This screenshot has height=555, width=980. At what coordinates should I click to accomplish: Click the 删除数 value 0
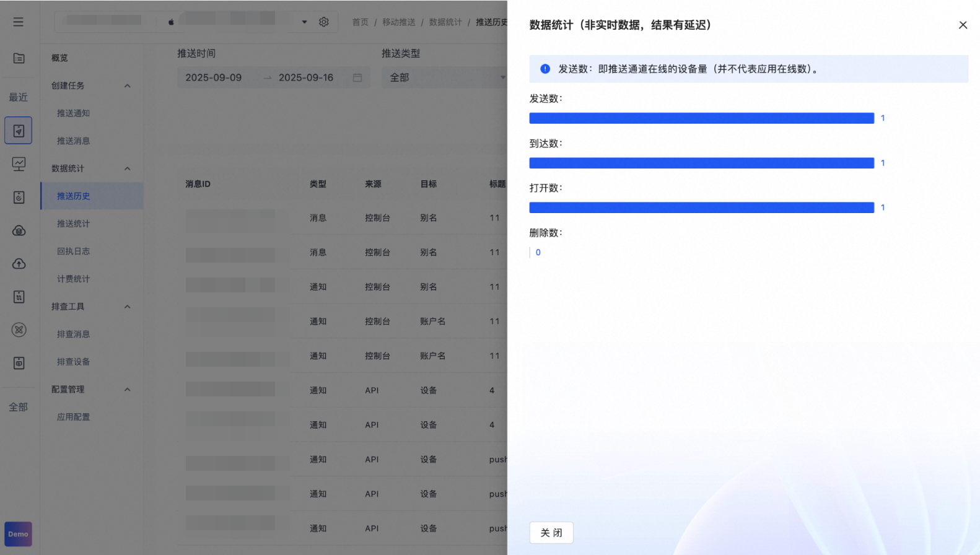click(538, 252)
